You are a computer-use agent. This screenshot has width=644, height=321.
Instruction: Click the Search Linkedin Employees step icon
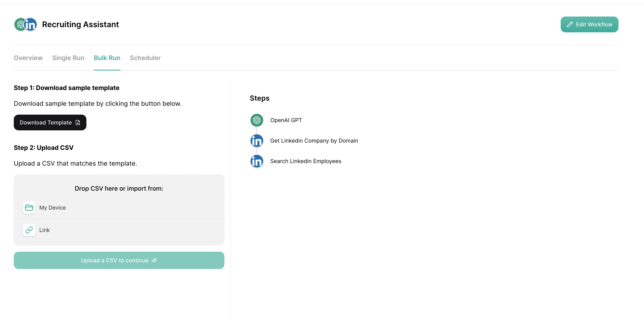point(256,161)
